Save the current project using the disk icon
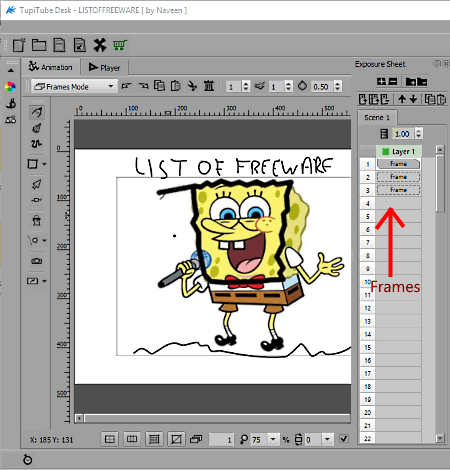The width and height of the screenshot is (450, 470). click(59, 45)
